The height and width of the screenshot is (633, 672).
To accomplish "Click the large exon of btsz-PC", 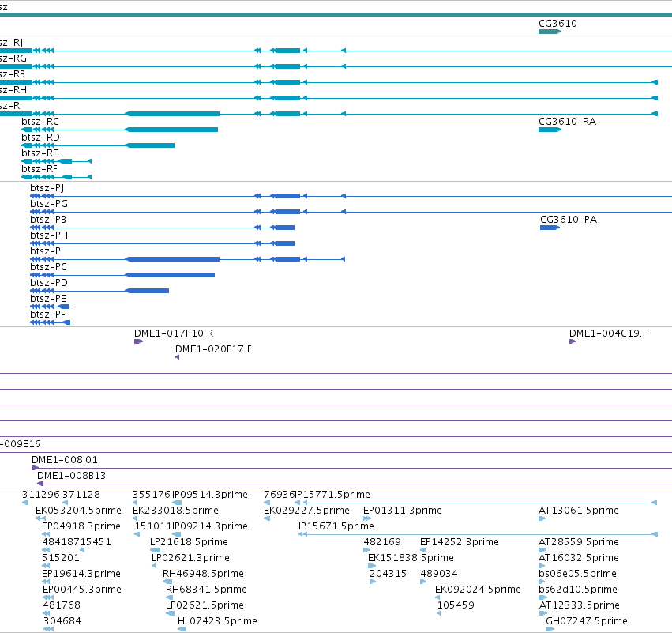I will 170,275.
